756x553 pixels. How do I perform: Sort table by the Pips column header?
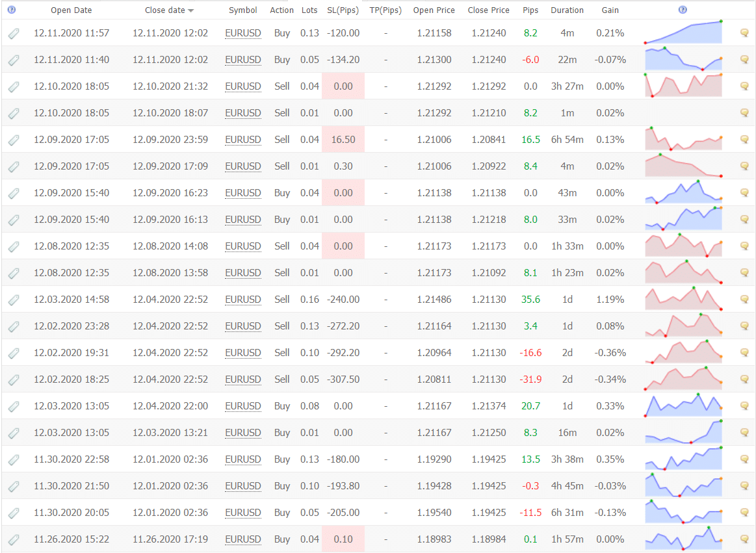click(x=530, y=10)
